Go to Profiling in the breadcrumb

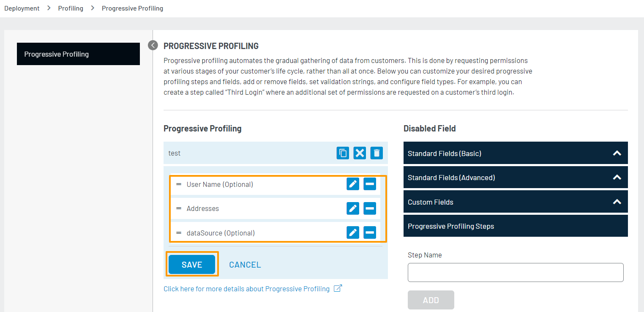click(71, 8)
